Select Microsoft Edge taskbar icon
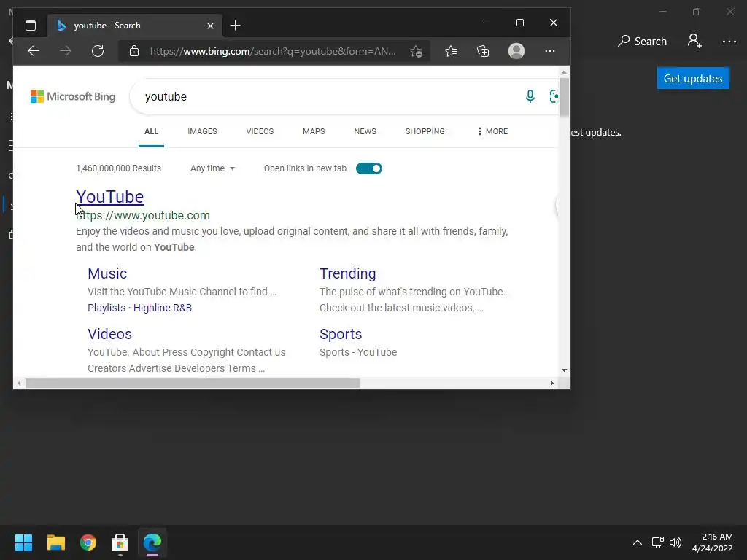The height and width of the screenshot is (560, 747). coord(152,542)
